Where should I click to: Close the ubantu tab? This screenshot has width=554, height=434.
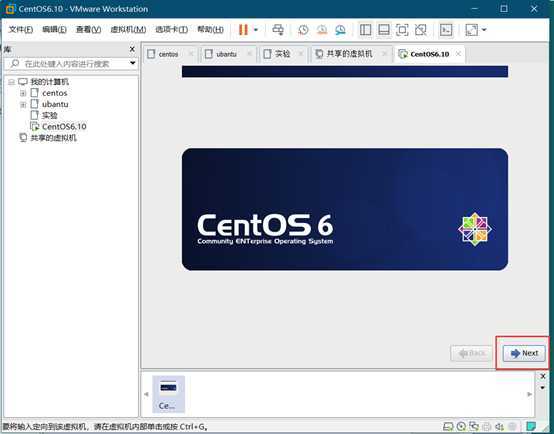[249, 54]
